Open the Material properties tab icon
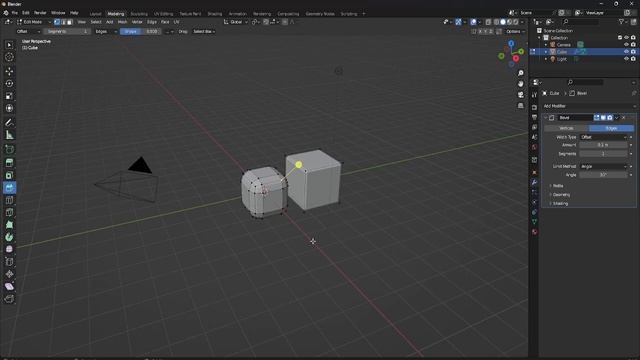The width and height of the screenshot is (640, 360). 534,232
